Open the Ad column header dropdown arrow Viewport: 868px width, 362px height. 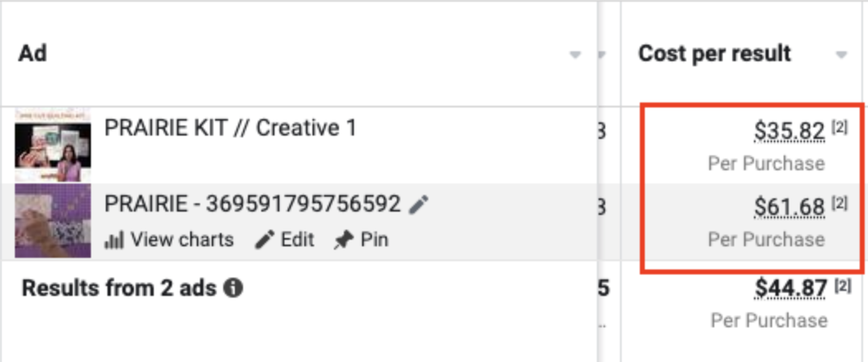[575, 55]
